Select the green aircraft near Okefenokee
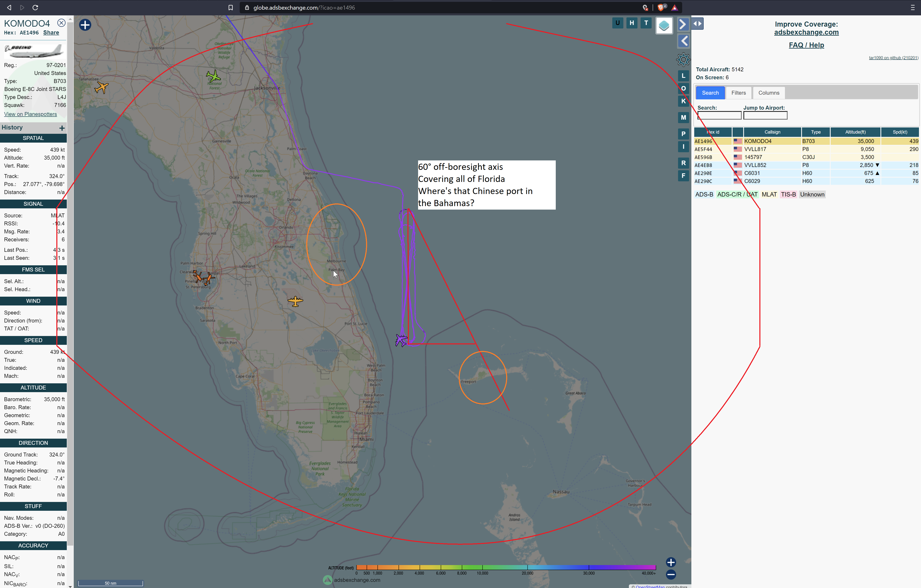This screenshot has height=588, width=921. click(x=213, y=76)
